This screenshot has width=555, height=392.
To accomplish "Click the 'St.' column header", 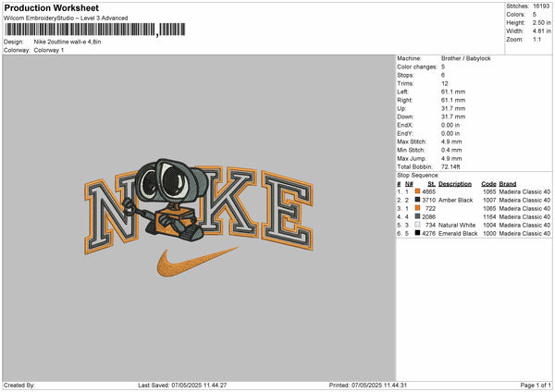I will (431, 184).
